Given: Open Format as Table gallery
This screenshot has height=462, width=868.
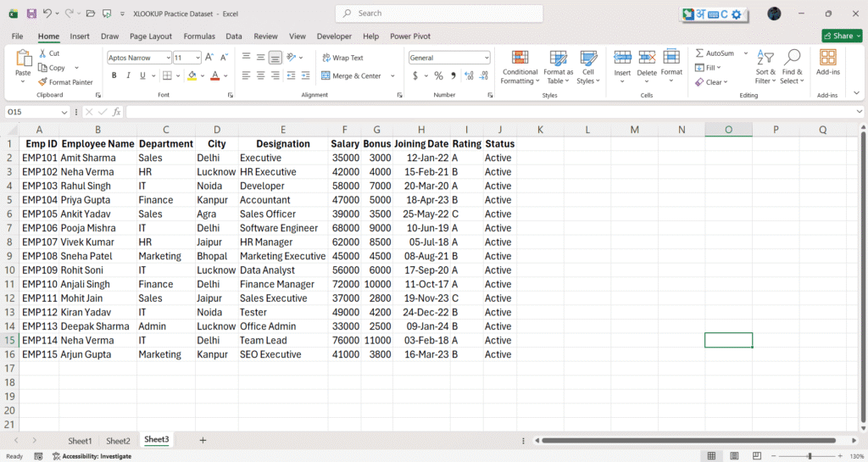Looking at the screenshot, I should tap(558, 67).
